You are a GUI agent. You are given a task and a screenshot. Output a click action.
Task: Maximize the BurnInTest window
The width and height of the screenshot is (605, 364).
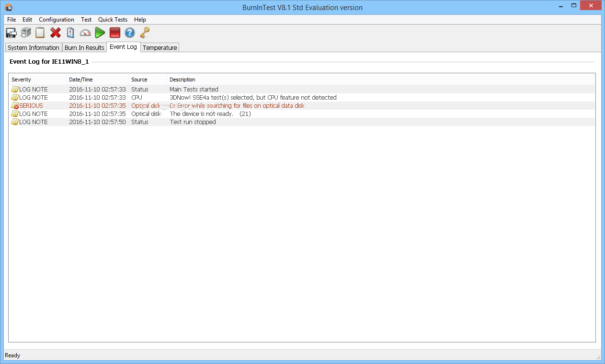tap(573, 6)
